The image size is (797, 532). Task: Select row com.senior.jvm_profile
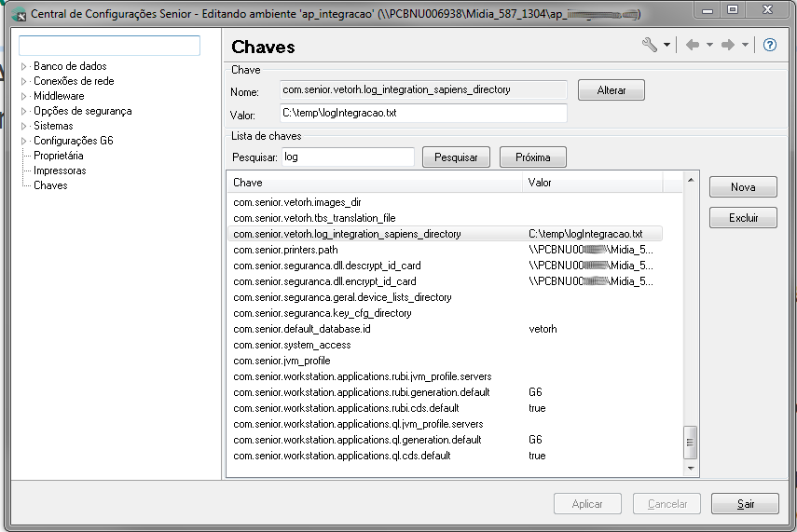pyautogui.click(x=445, y=361)
